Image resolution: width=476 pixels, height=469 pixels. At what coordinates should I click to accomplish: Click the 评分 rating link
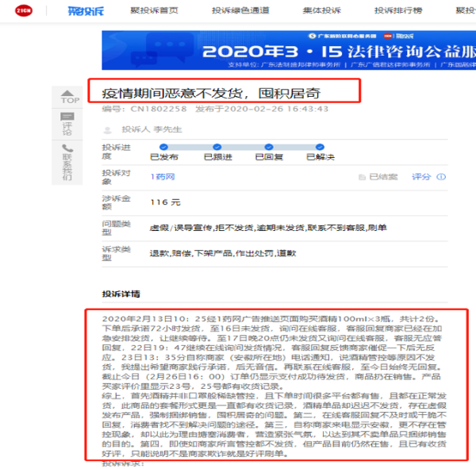[421, 177]
